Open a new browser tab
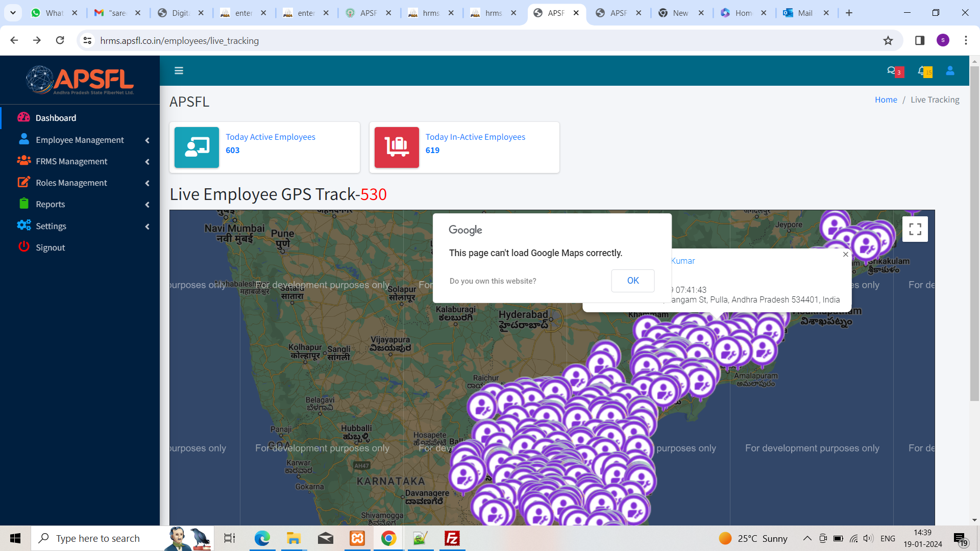This screenshot has height=551, width=980. [849, 13]
